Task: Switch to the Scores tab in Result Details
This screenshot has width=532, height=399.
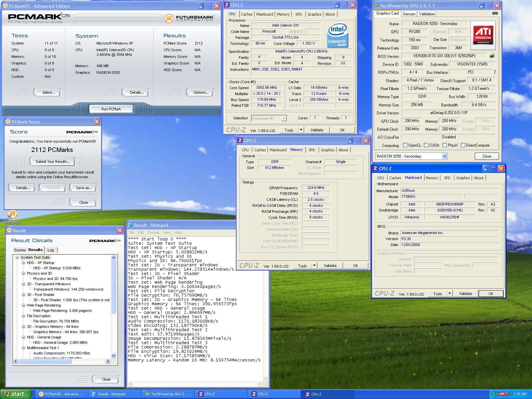Action: coord(20,250)
